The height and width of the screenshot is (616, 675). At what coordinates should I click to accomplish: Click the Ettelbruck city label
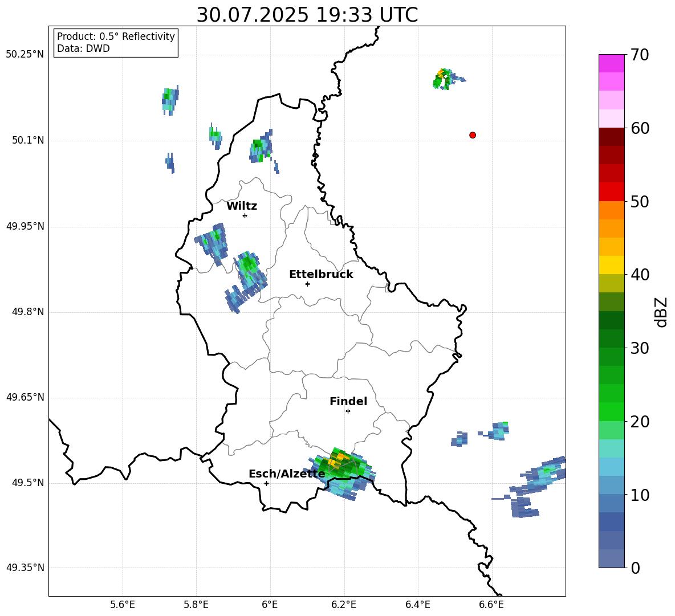[x=321, y=275]
